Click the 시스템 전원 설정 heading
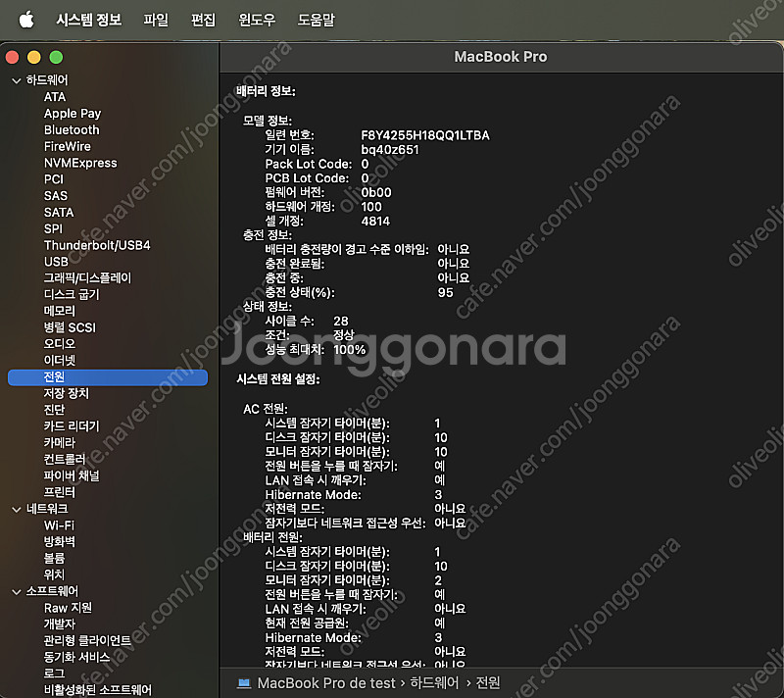The image size is (784, 698). 278,379
